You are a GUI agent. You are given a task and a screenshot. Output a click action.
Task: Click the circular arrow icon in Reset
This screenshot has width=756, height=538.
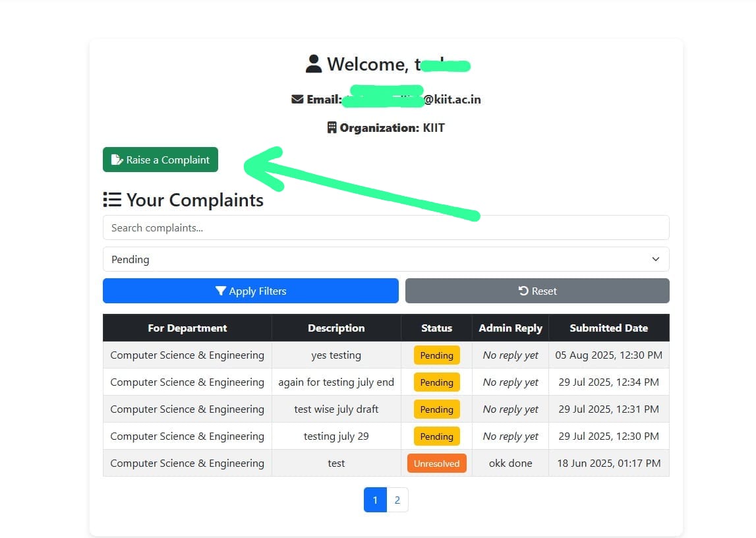523,291
